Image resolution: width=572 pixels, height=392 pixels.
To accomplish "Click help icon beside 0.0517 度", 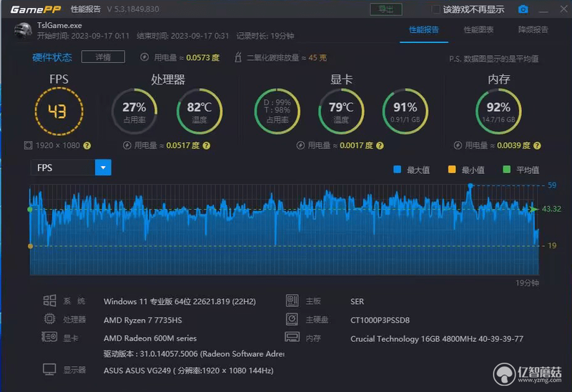I will pyautogui.click(x=207, y=146).
